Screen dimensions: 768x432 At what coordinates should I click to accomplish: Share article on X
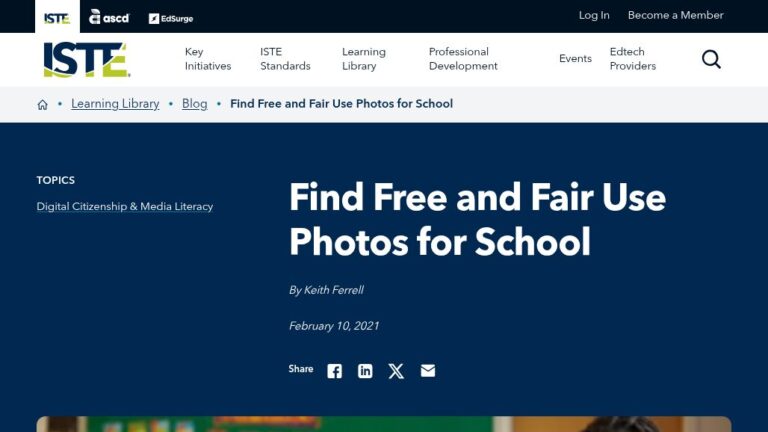coord(396,371)
